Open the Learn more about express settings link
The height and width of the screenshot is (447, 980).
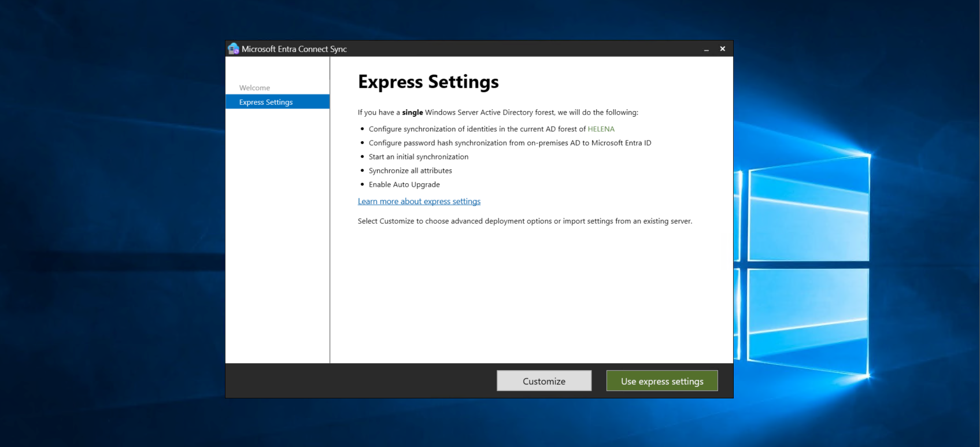click(419, 201)
